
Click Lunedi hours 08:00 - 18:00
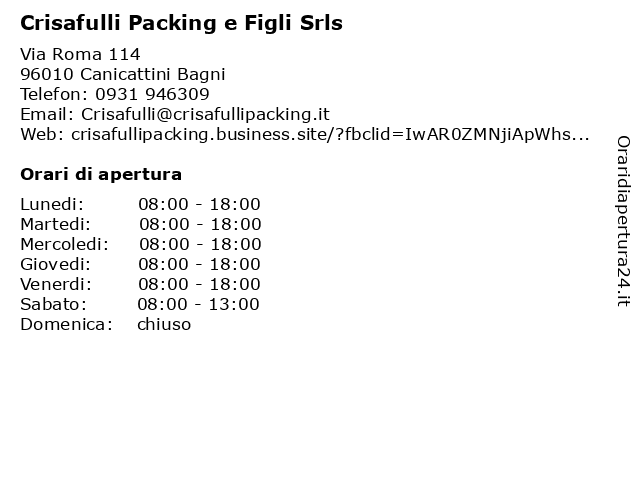point(199,204)
